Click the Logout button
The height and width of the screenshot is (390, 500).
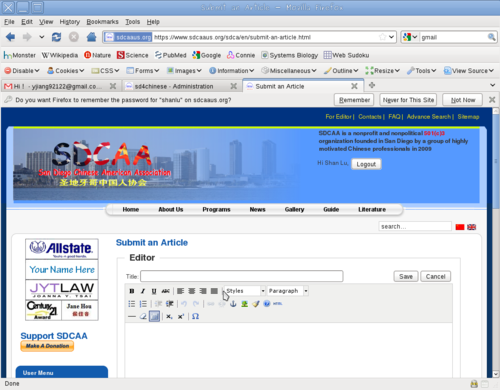tap(366, 164)
